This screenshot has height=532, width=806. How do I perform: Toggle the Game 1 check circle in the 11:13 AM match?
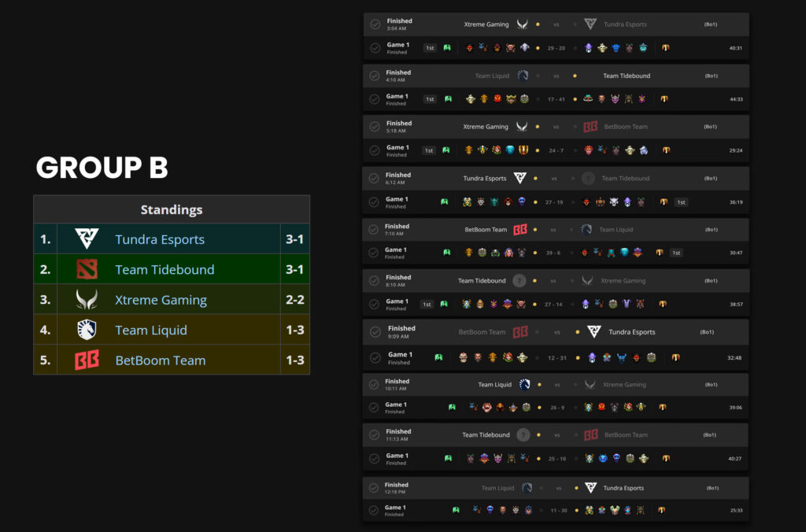(375, 459)
